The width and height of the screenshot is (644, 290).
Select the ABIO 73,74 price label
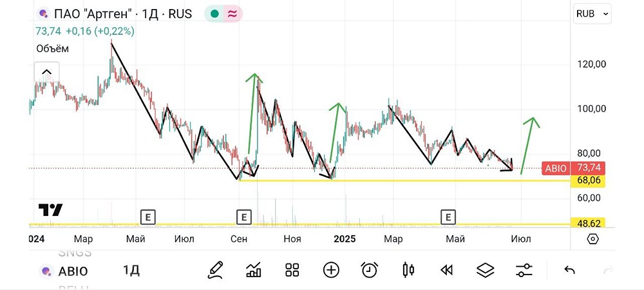tap(573, 168)
